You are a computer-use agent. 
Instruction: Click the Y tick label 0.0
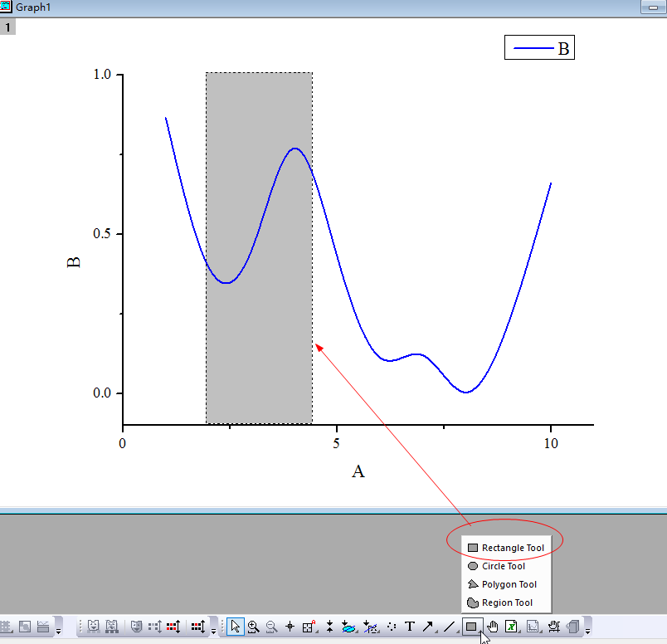tap(102, 393)
